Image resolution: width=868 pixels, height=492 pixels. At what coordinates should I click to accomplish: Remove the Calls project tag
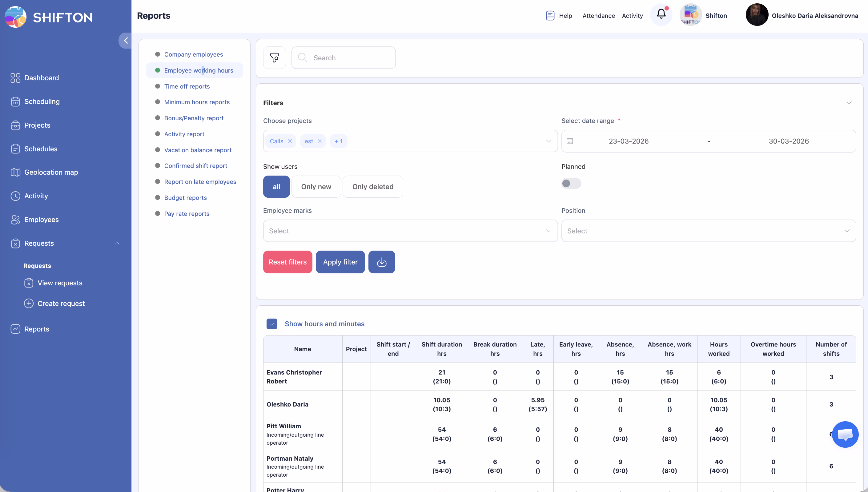pyautogui.click(x=290, y=141)
